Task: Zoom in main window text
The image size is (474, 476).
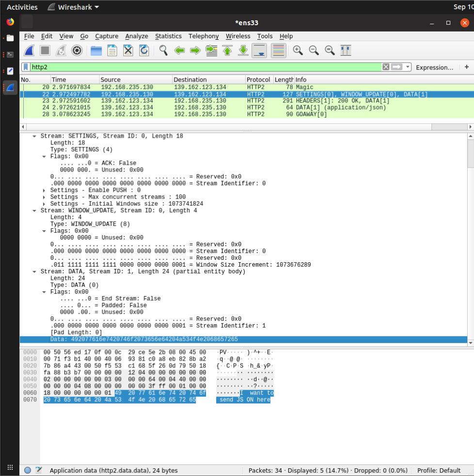Action: [x=298, y=50]
